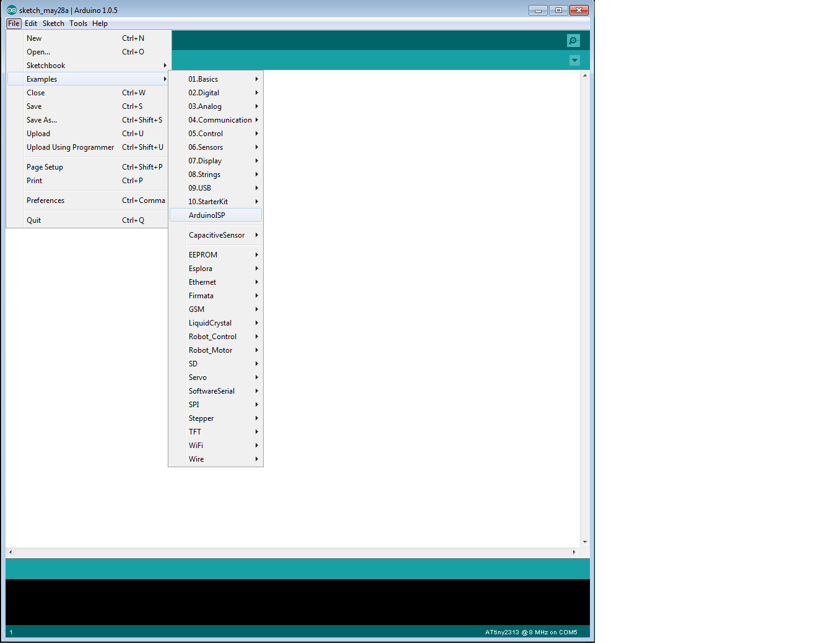
Task: Open the Sketch menu
Action: (53, 24)
